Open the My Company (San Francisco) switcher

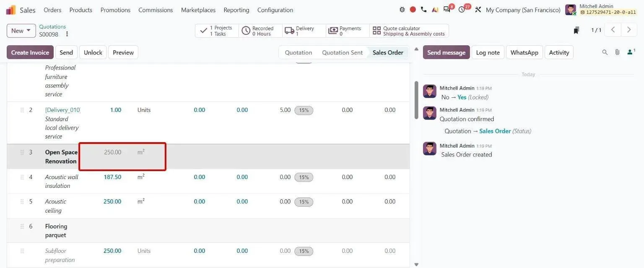coord(523,10)
